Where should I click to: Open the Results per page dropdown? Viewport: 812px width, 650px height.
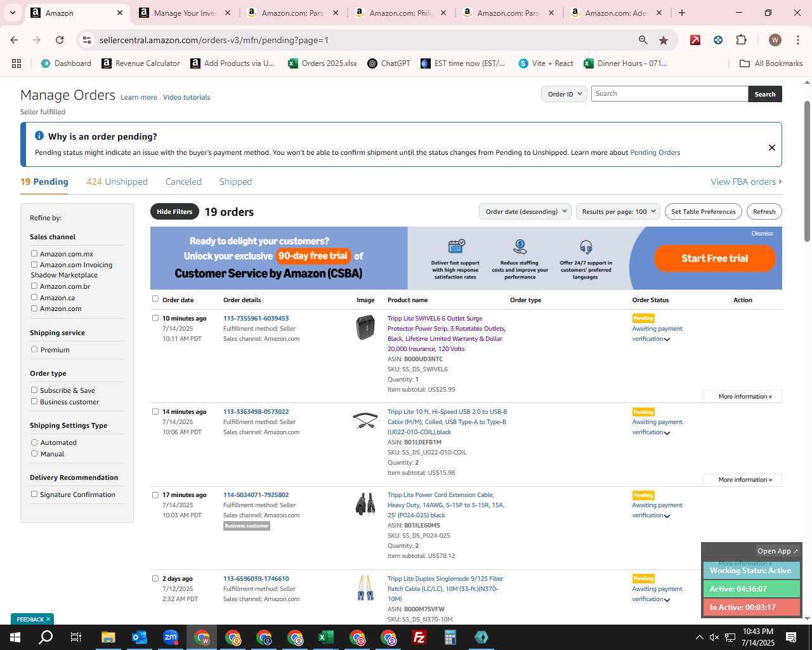coord(619,211)
